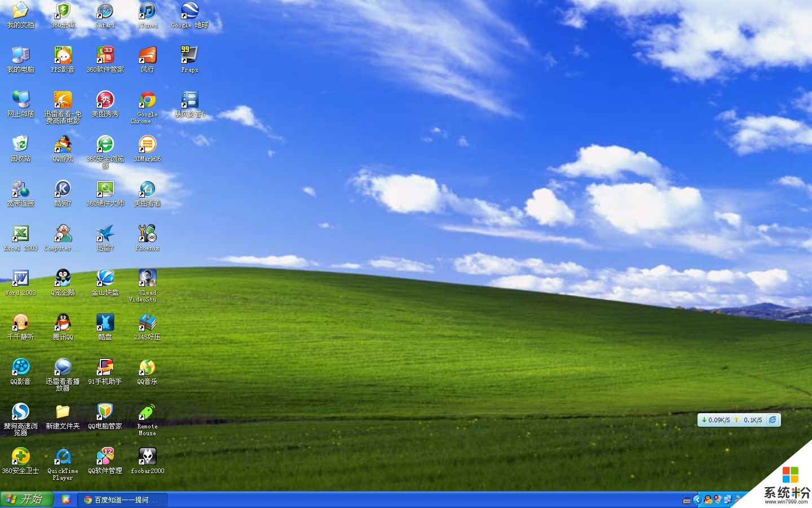Viewport: 812px width, 508px height.
Task: Open the Google Chrome desktop shortcut
Action: 147,100
